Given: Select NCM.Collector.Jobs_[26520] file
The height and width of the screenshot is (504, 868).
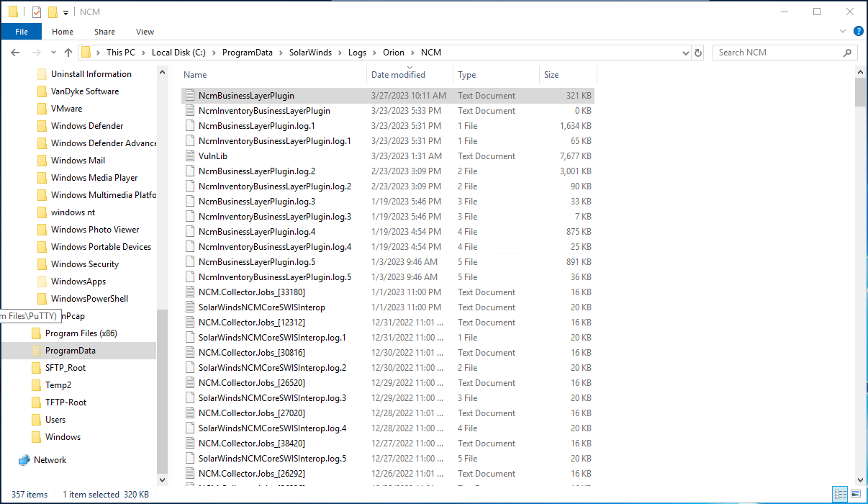Looking at the screenshot, I should pos(252,383).
